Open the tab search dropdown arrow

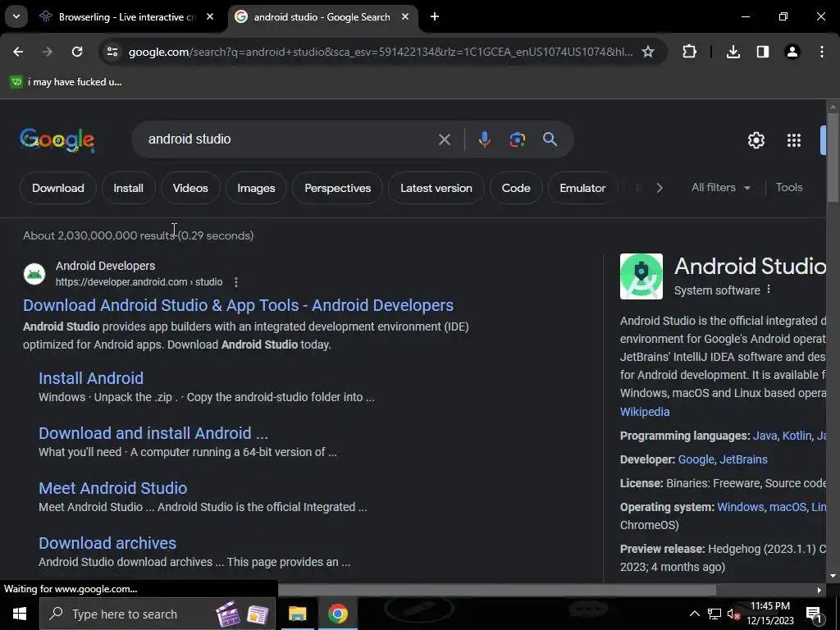click(16, 16)
